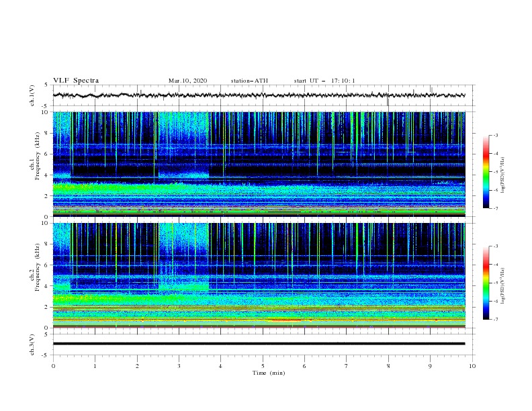Viewport: 532px width, 411px height.
Task: Click the ch.2 "Frequency (kHz)" axis label
Action: (38, 267)
